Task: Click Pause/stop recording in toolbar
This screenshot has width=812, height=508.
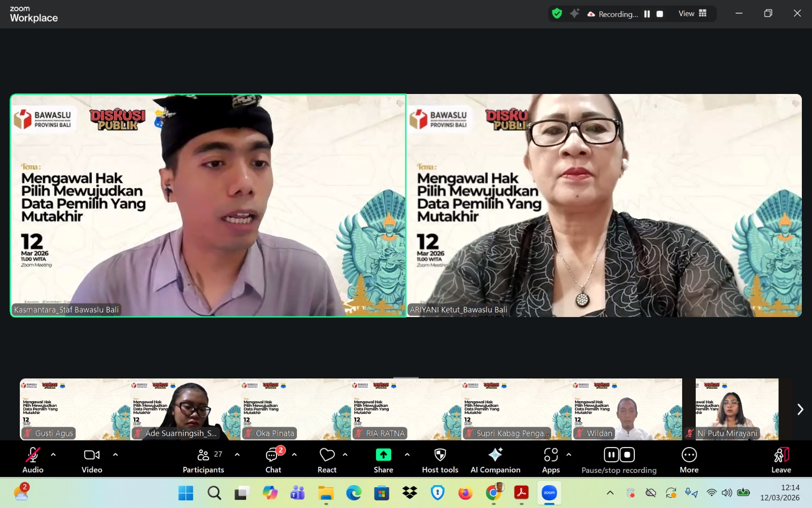Action: [619, 460]
